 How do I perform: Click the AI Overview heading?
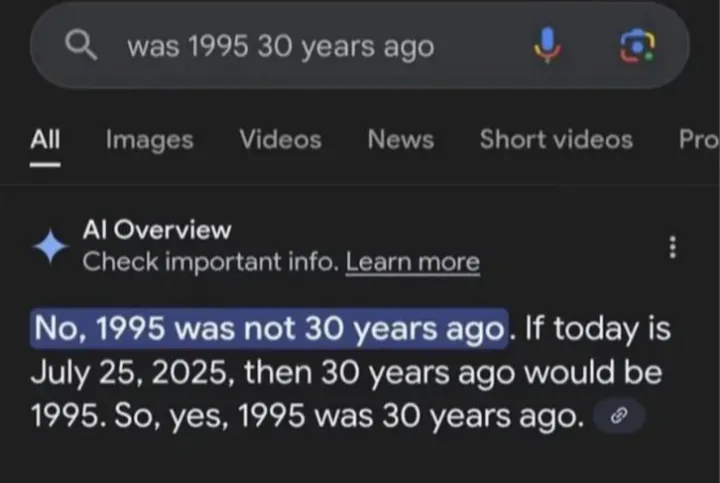(157, 229)
